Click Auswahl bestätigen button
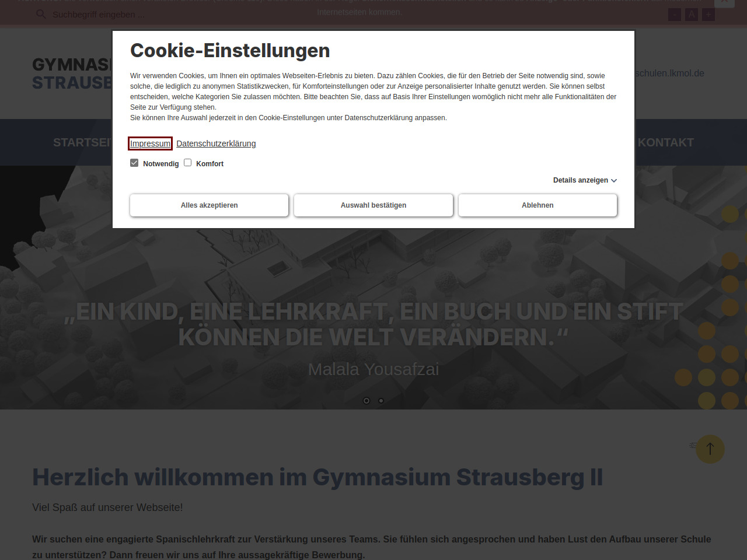 coord(373,205)
